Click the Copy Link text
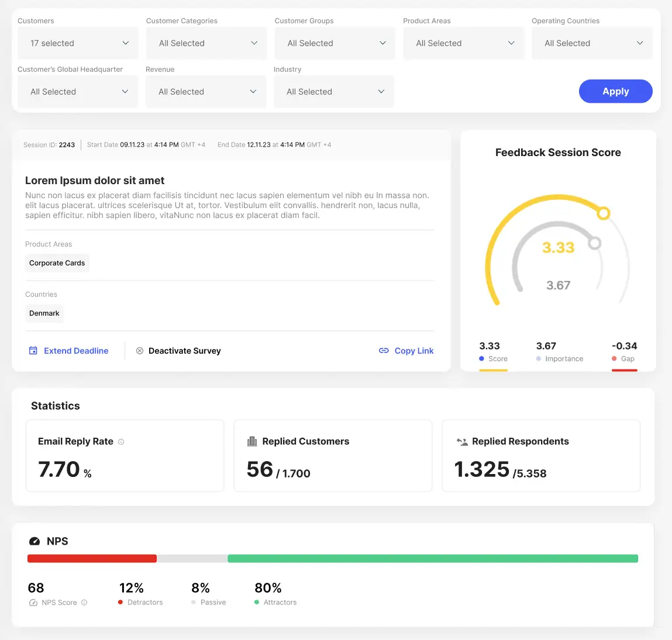 pos(414,351)
